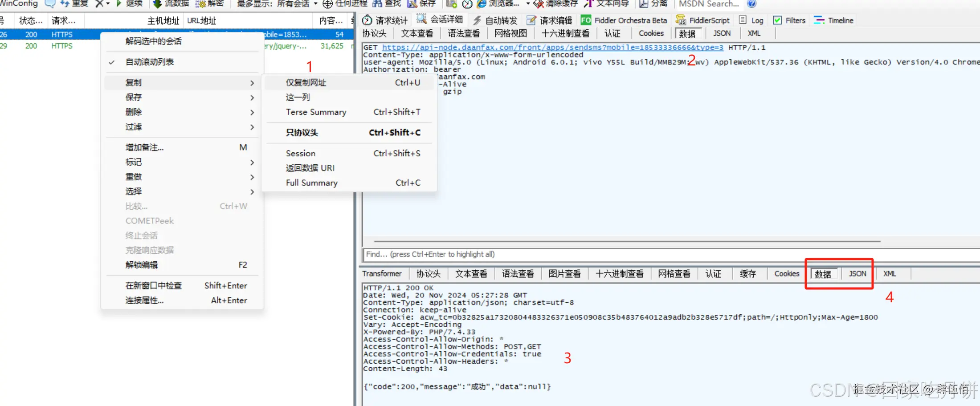Image resolution: width=980 pixels, height=406 pixels.
Task: Expand the 过滤 submenu arrow
Action: point(252,127)
